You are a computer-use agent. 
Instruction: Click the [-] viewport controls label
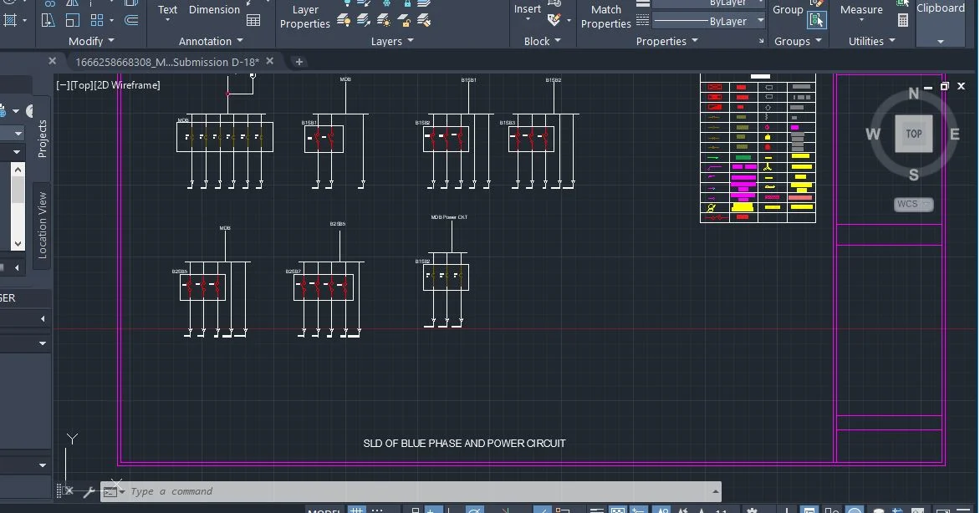[x=62, y=85]
